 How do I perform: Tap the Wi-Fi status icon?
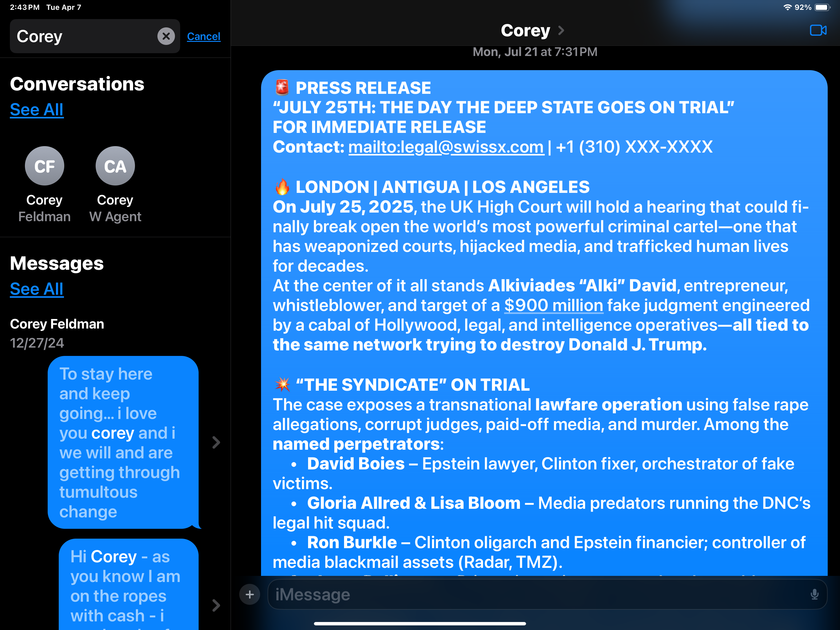point(787,7)
